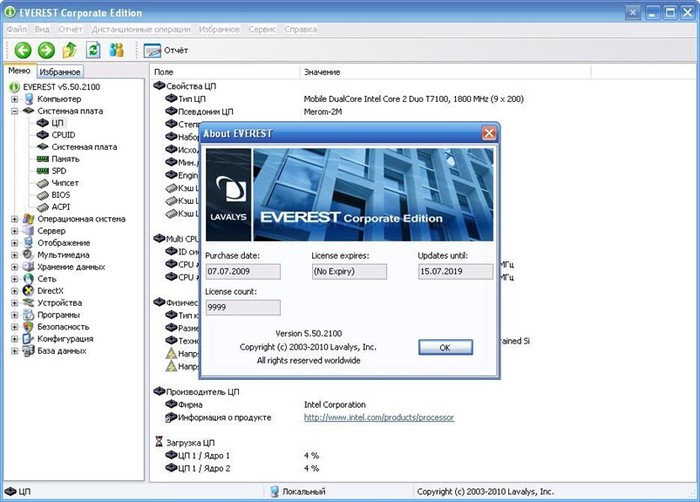Click the Локальный status bar entry
The width and height of the screenshot is (700, 502).
(298, 492)
